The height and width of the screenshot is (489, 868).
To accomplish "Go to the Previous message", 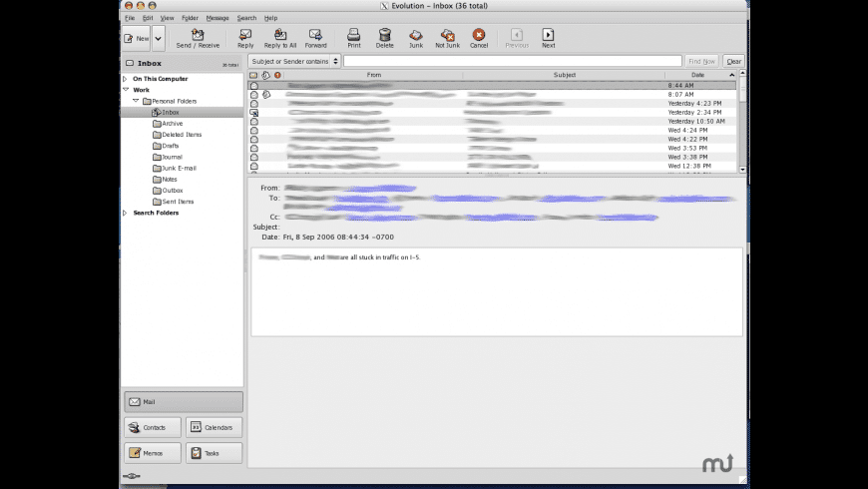I will (517, 38).
